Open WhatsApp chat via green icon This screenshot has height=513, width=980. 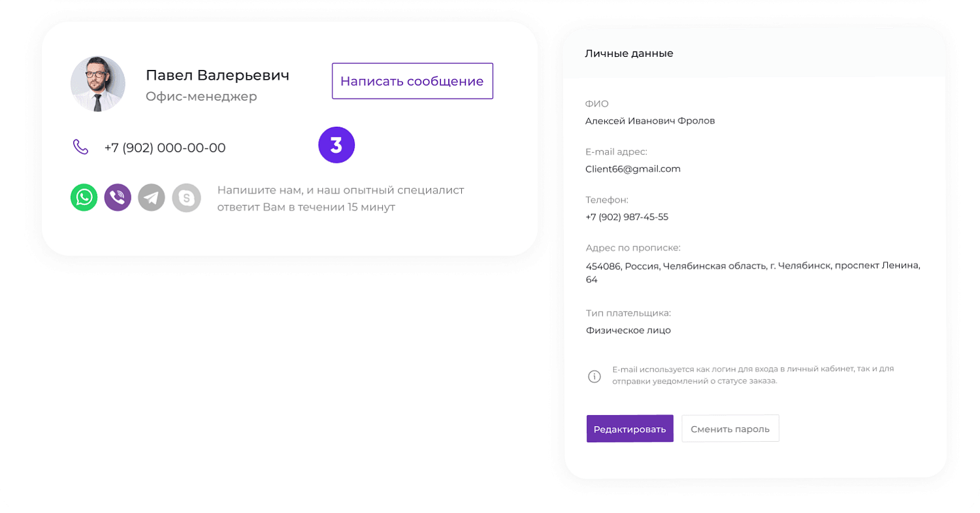[x=84, y=197]
